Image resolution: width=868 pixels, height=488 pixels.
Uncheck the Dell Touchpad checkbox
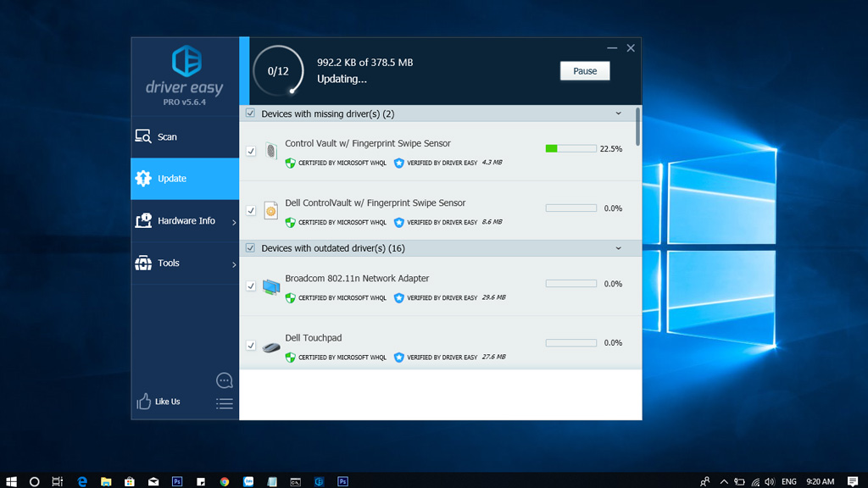pyautogui.click(x=251, y=346)
